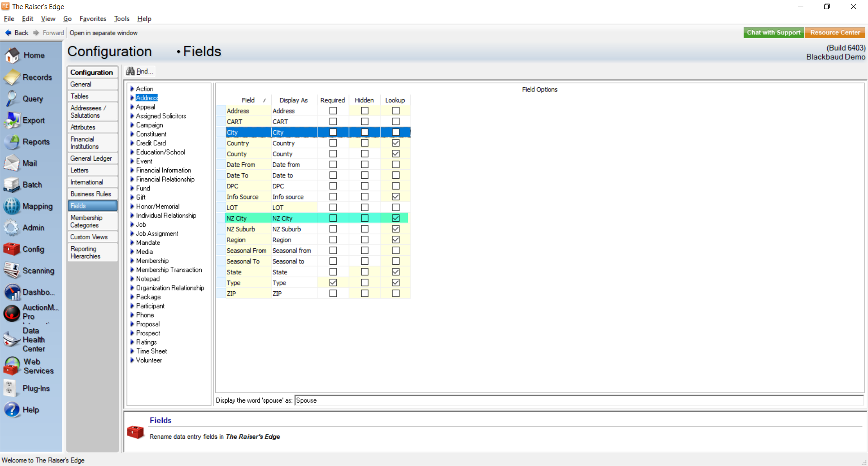The image size is (868, 466).
Task: Click the Find binoculars icon
Action: tap(130, 71)
